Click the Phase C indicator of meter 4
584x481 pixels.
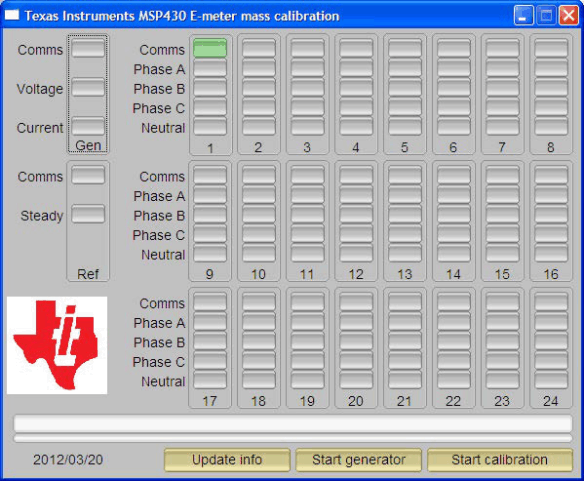(x=356, y=107)
